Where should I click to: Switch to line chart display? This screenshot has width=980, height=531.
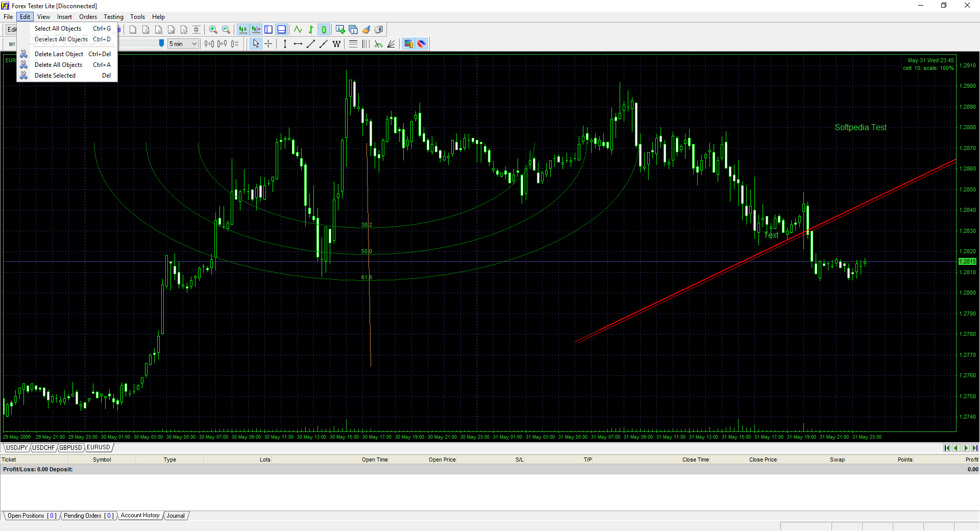pyautogui.click(x=298, y=30)
